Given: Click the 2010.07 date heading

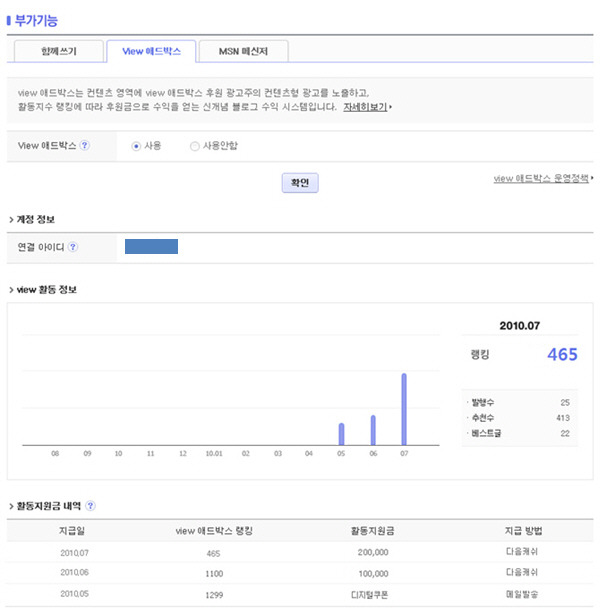Looking at the screenshot, I should 519,326.
